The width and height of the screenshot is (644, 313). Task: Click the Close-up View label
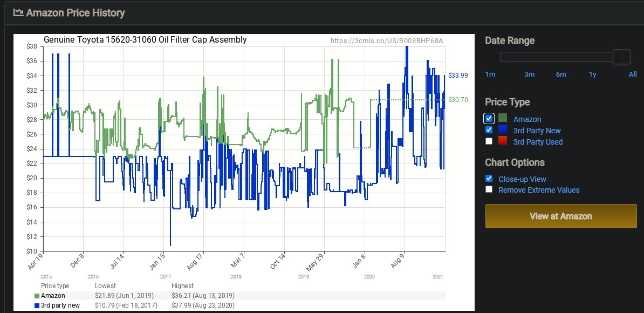coord(523,179)
